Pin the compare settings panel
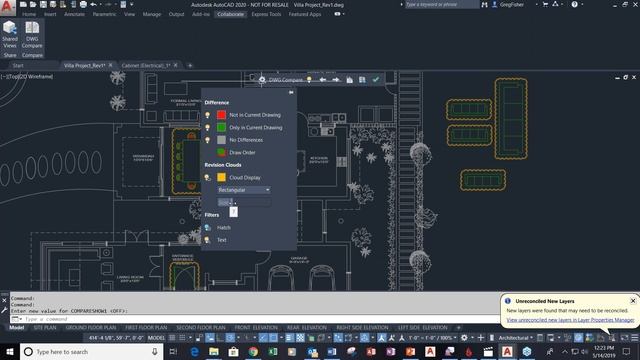This screenshot has width=640, height=360. click(x=291, y=93)
